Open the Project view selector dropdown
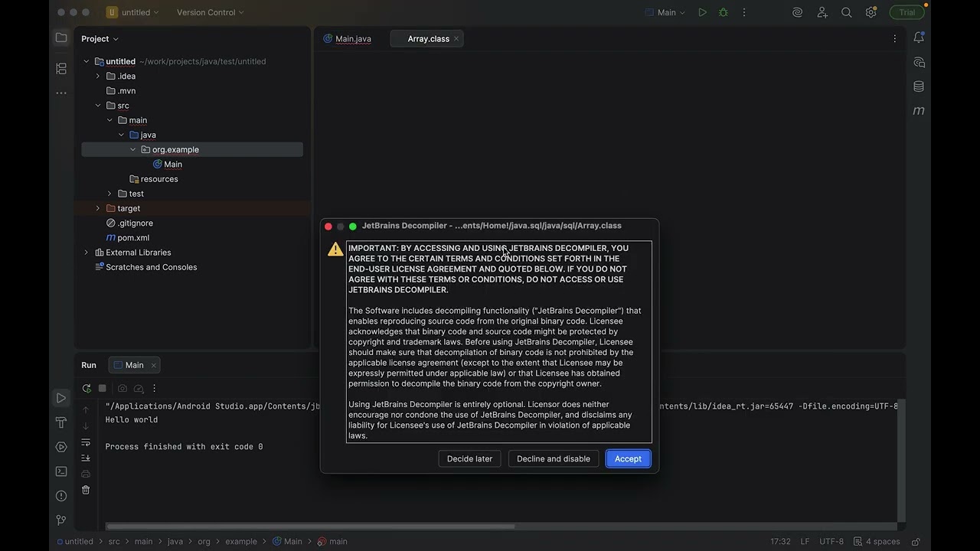 pyautogui.click(x=100, y=39)
